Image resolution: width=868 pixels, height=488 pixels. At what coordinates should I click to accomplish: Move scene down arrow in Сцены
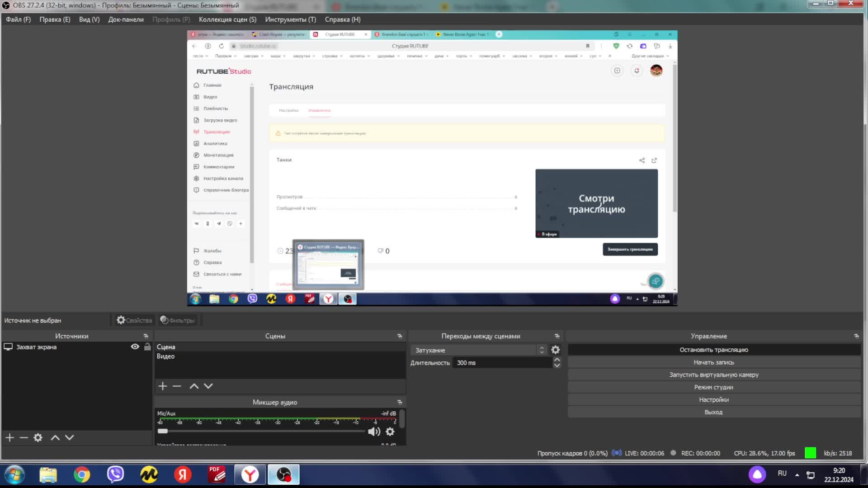pos(208,386)
